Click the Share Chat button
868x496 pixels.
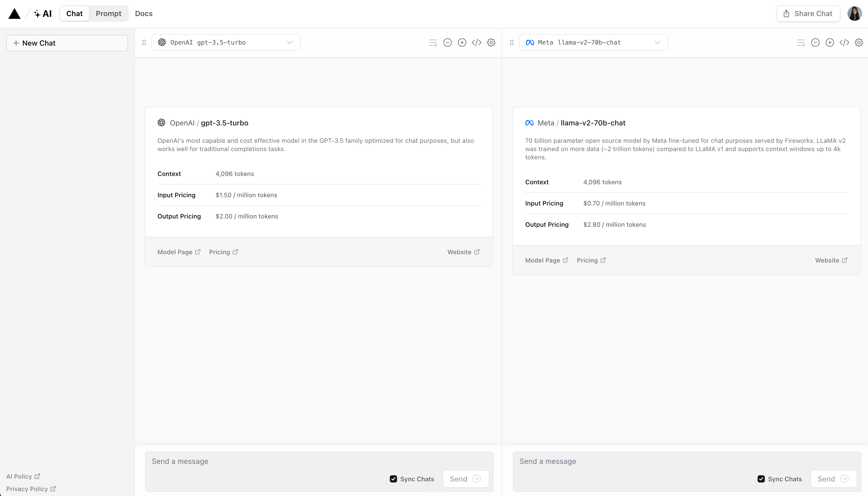tap(808, 14)
